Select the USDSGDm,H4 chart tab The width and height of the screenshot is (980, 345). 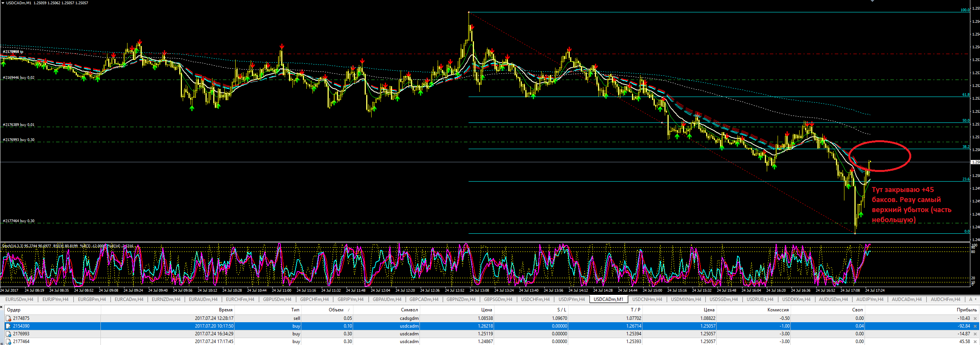724,299
